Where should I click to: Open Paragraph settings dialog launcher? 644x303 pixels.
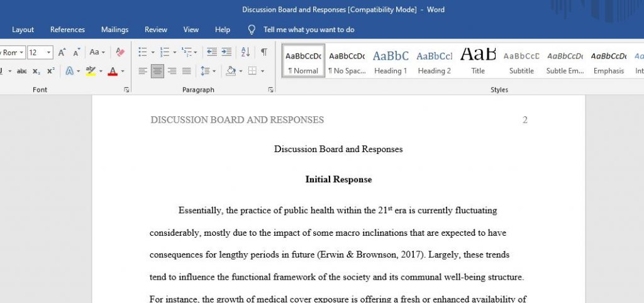tap(270, 90)
